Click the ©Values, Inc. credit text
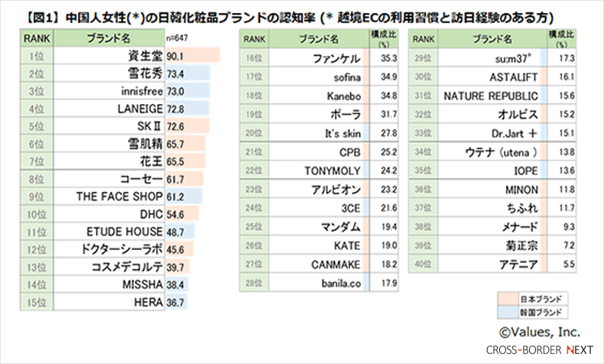Viewport: 604px width, 364px height. pyautogui.click(x=540, y=332)
